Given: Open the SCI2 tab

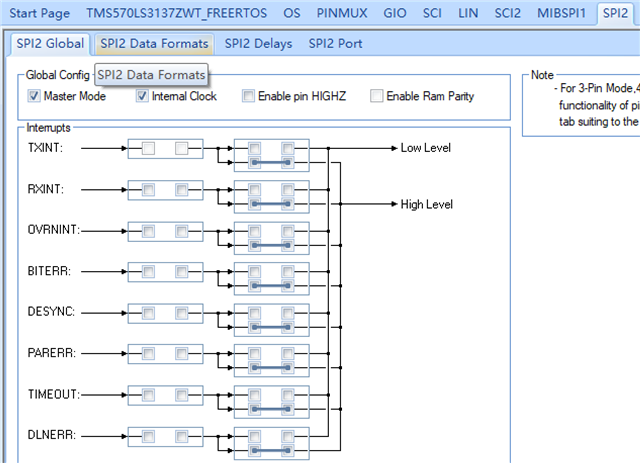Looking at the screenshot, I should (x=508, y=13).
